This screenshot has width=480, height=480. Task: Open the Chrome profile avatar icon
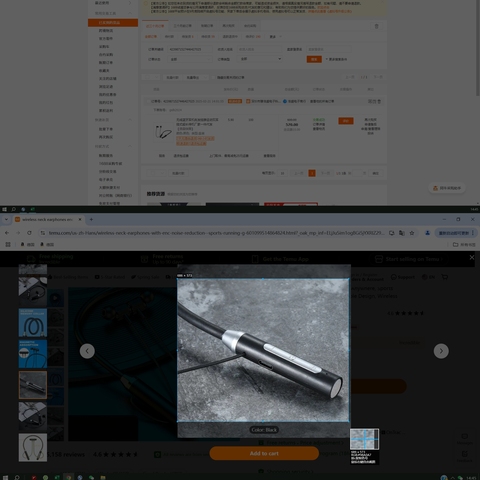tap(427, 233)
